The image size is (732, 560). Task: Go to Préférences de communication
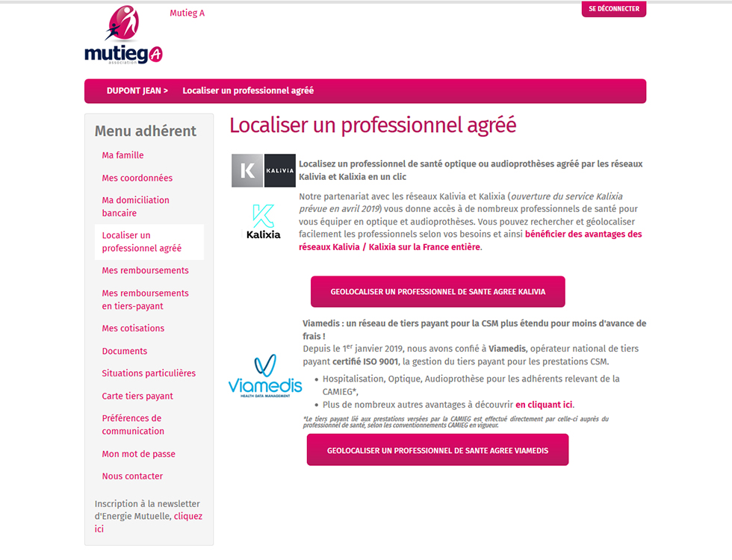133,425
